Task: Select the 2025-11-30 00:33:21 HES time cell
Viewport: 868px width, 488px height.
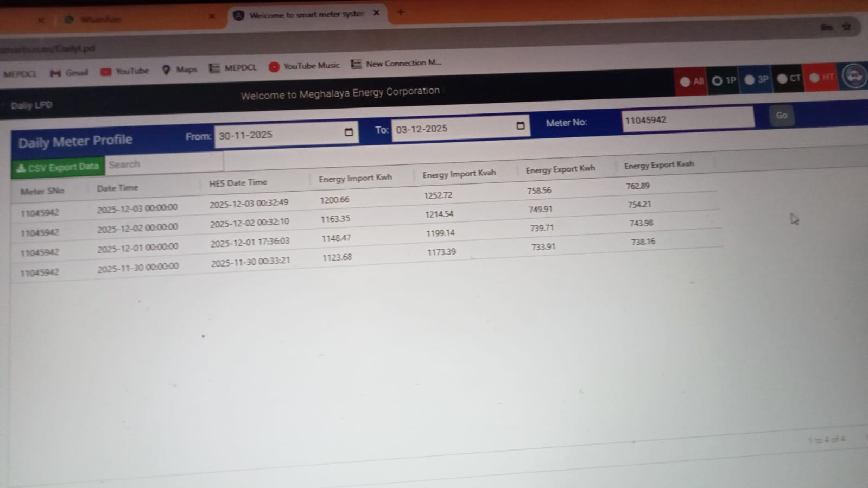Action: pos(251,262)
